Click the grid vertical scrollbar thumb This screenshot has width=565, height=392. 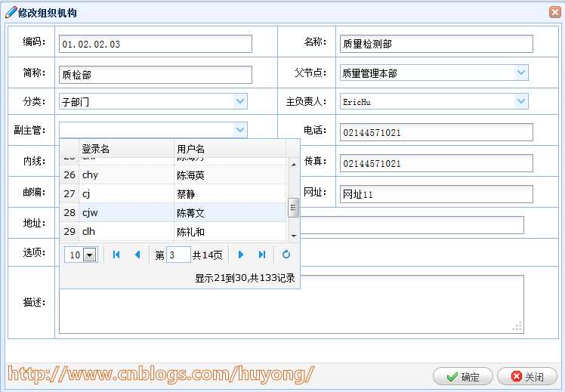[293, 208]
